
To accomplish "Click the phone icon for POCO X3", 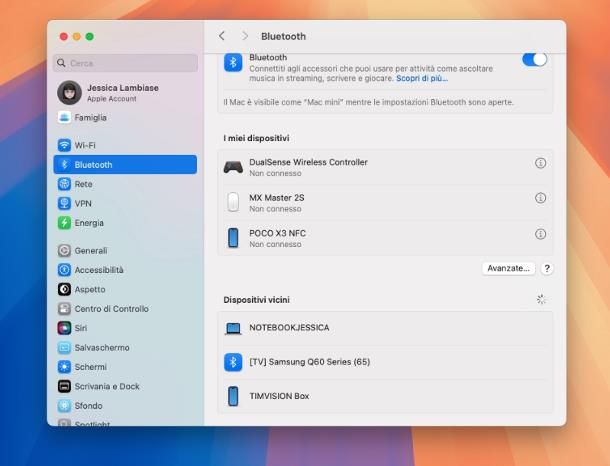I will pyautogui.click(x=233, y=238).
